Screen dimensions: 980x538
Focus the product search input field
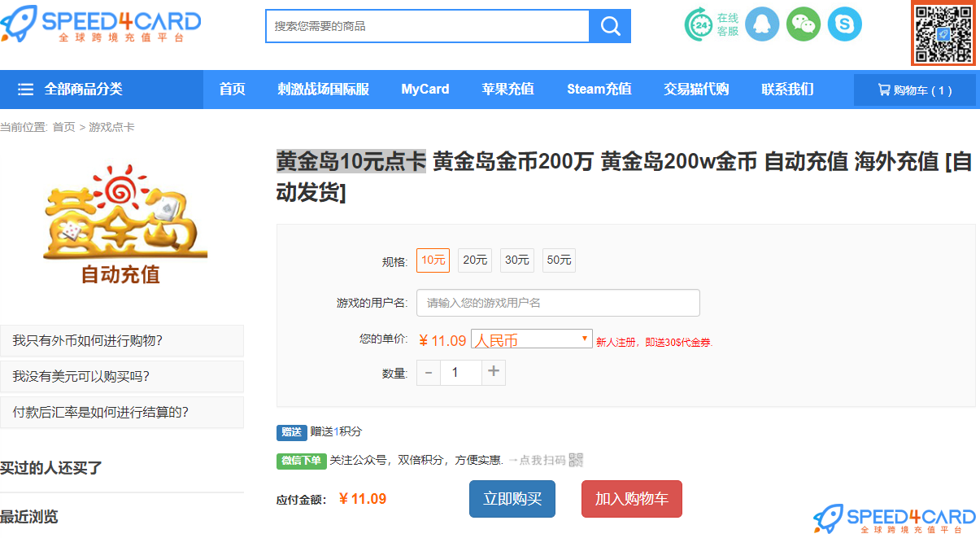(428, 26)
